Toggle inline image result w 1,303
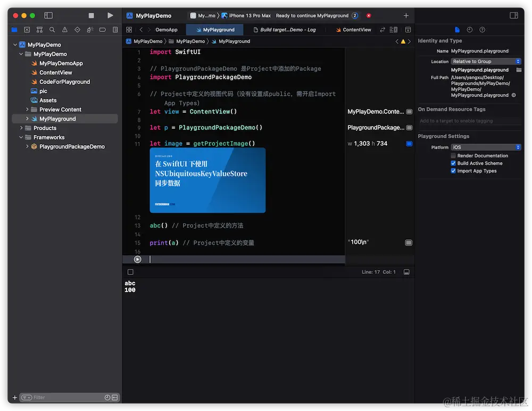Screen dimensions: 532x411 (409, 144)
